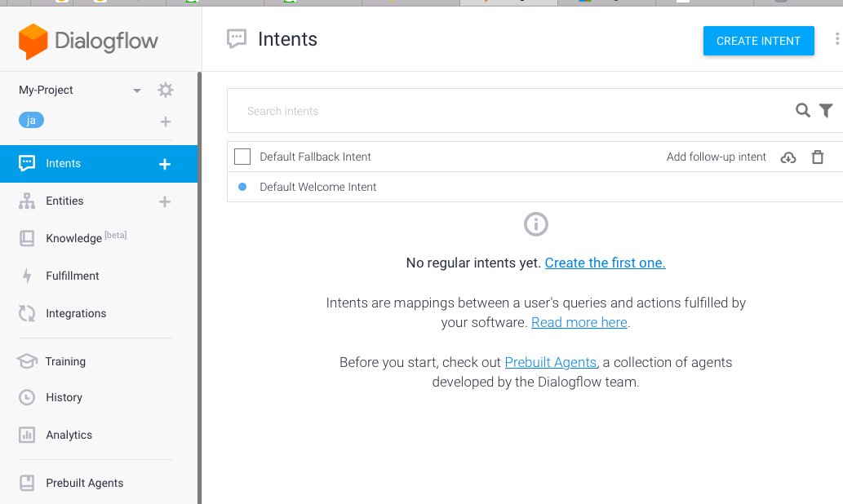Open History in the sidebar
The height and width of the screenshot is (504, 843).
64,398
